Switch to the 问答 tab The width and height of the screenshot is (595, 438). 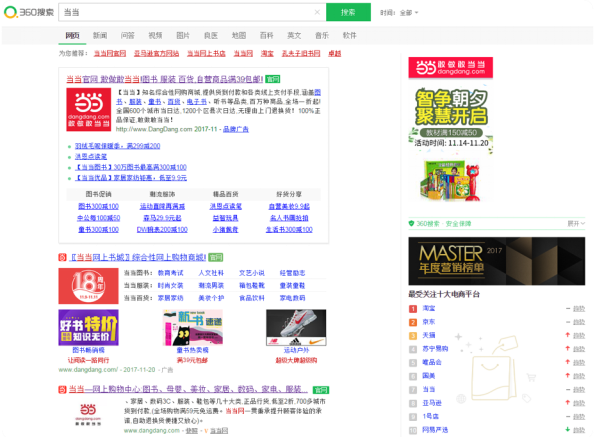[x=128, y=35]
